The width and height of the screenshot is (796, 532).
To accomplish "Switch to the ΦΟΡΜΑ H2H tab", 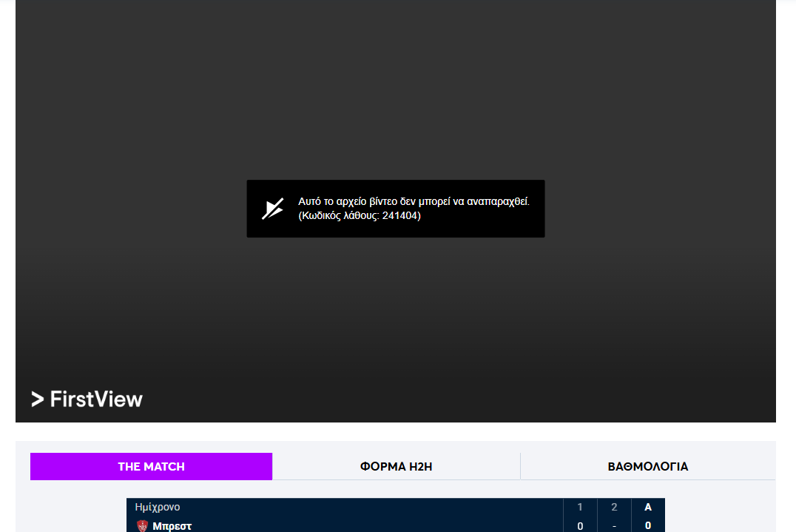I will [x=396, y=466].
